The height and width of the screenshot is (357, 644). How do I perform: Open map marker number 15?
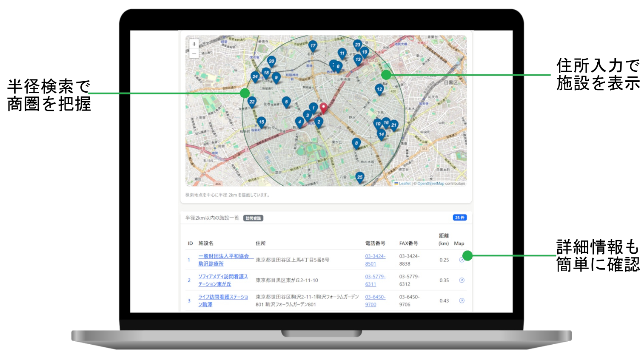[x=261, y=122]
